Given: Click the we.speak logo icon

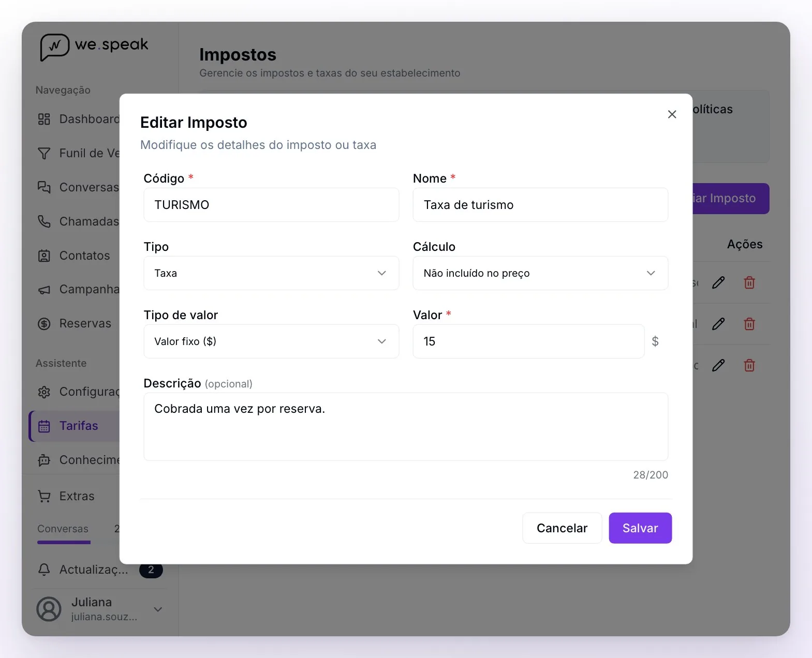Looking at the screenshot, I should tap(54, 47).
